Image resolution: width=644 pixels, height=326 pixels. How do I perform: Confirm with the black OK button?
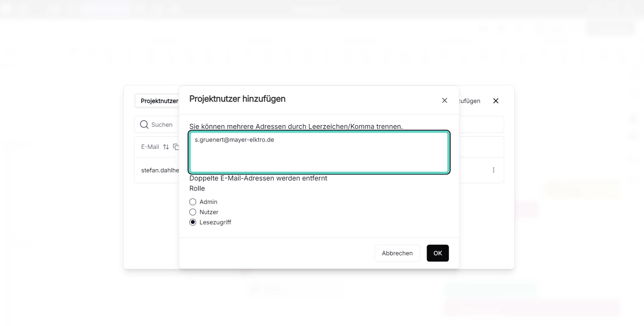click(x=437, y=253)
